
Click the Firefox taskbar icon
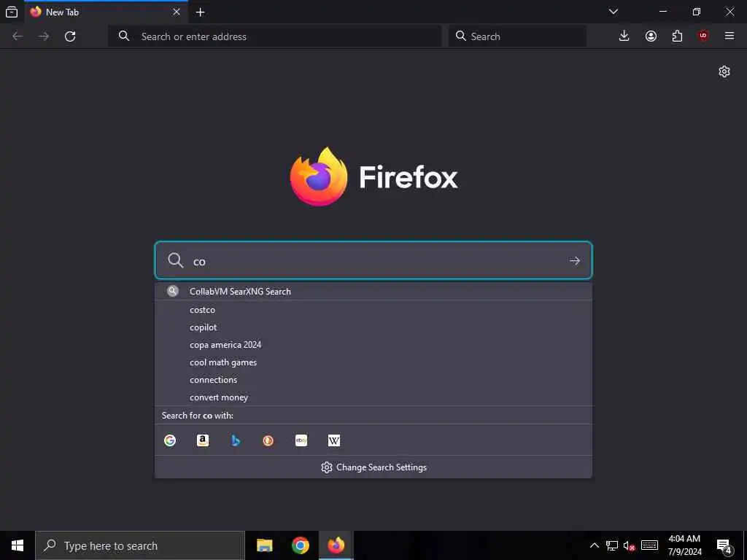(336, 545)
